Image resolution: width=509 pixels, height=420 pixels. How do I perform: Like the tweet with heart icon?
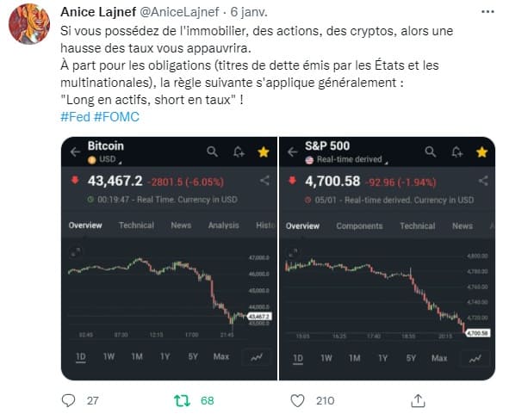tap(297, 400)
